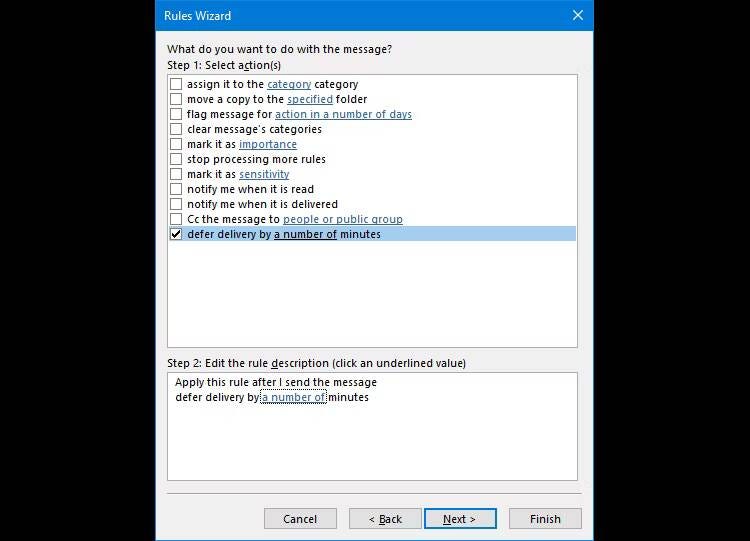Open the 'action in a number of days' link
This screenshot has width=750, height=541.
[343, 114]
